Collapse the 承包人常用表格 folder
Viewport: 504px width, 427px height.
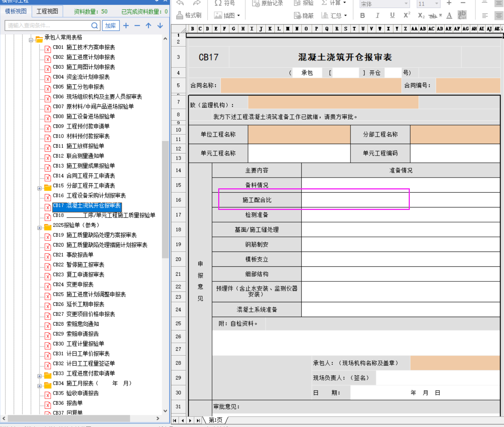pyautogui.click(x=31, y=40)
